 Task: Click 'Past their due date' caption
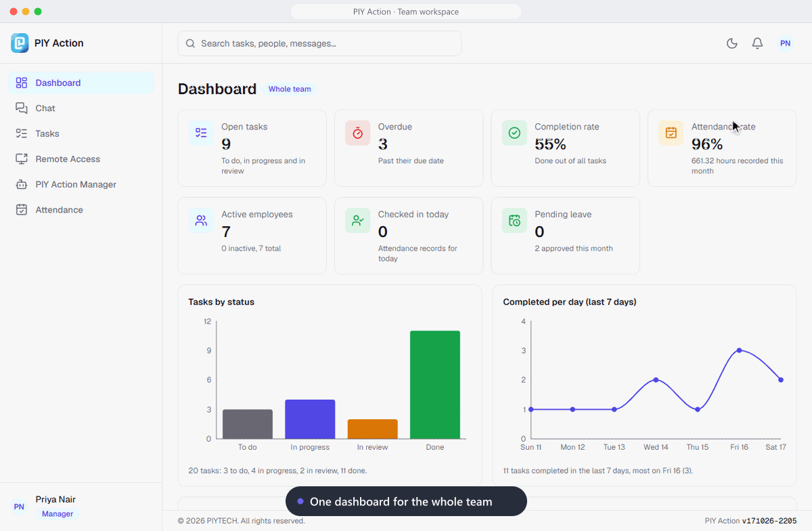(x=411, y=161)
